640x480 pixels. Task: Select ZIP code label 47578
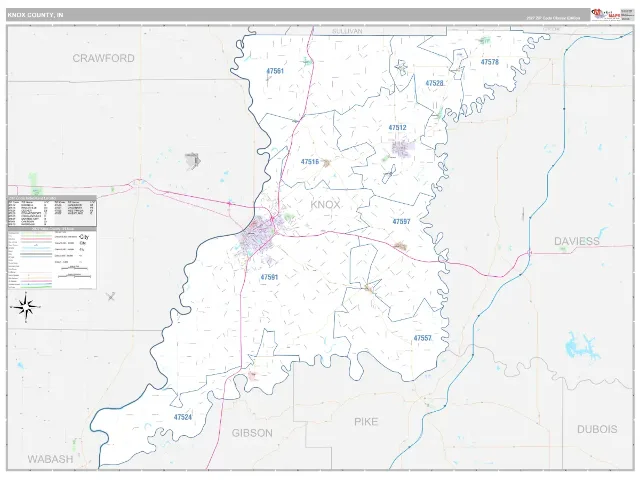(489, 62)
